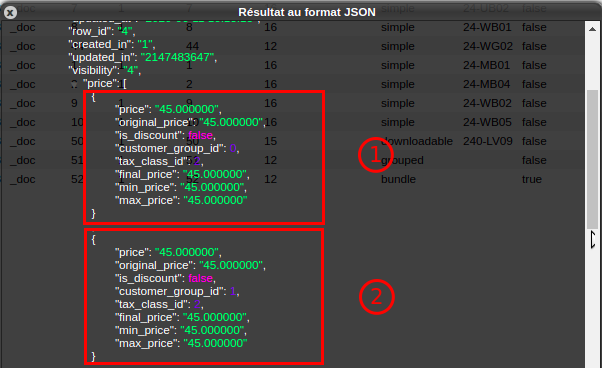
Task: Click SKU cell 24-WB02 in background table
Action: [x=487, y=103]
